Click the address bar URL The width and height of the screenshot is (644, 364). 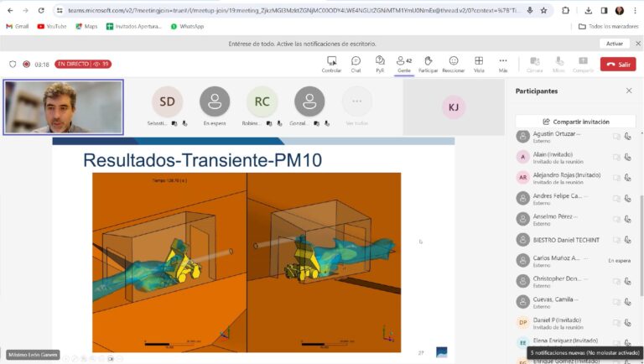tap(293, 11)
